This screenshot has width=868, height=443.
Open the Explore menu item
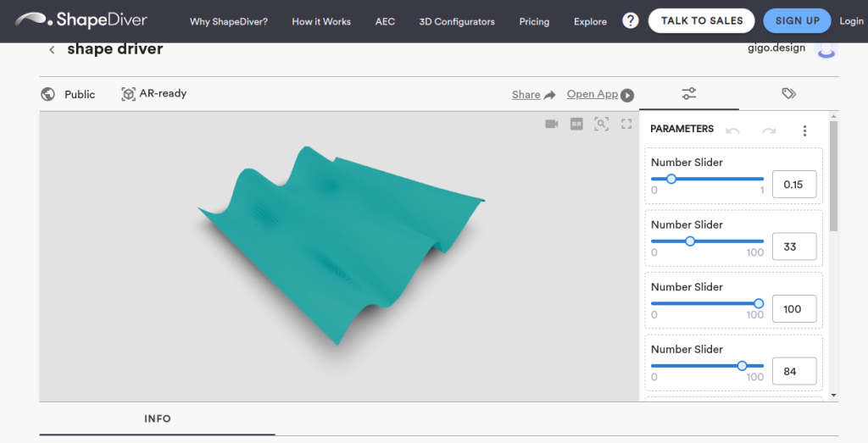pos(590,21)
